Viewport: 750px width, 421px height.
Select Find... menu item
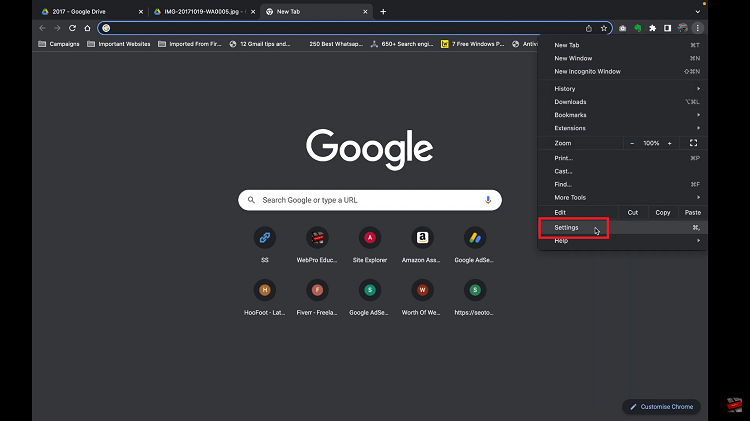coord(622,184)
